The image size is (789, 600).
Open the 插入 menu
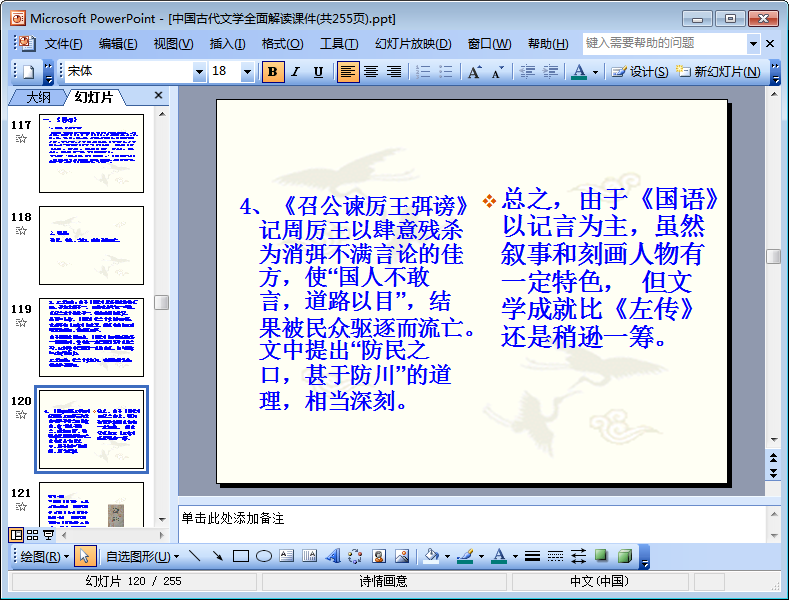point(227,44)
